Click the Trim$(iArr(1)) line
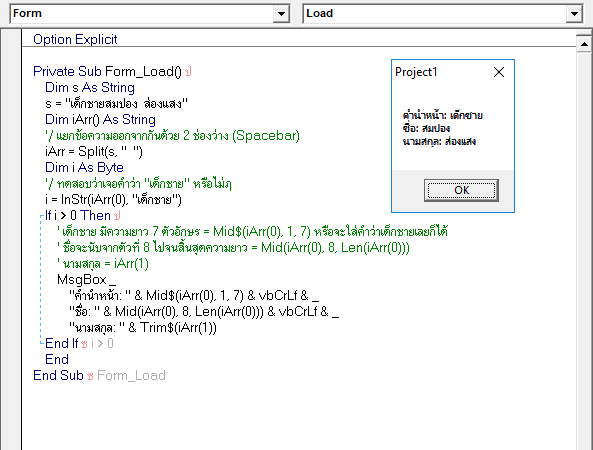This screenshot has width=593, height=450. tap(143, 327)
